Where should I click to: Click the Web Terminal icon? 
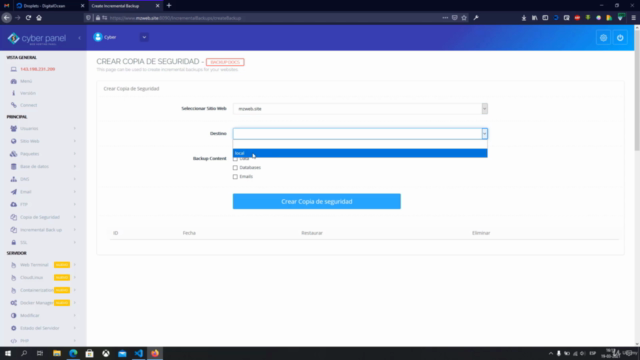(x=13, y=265)
